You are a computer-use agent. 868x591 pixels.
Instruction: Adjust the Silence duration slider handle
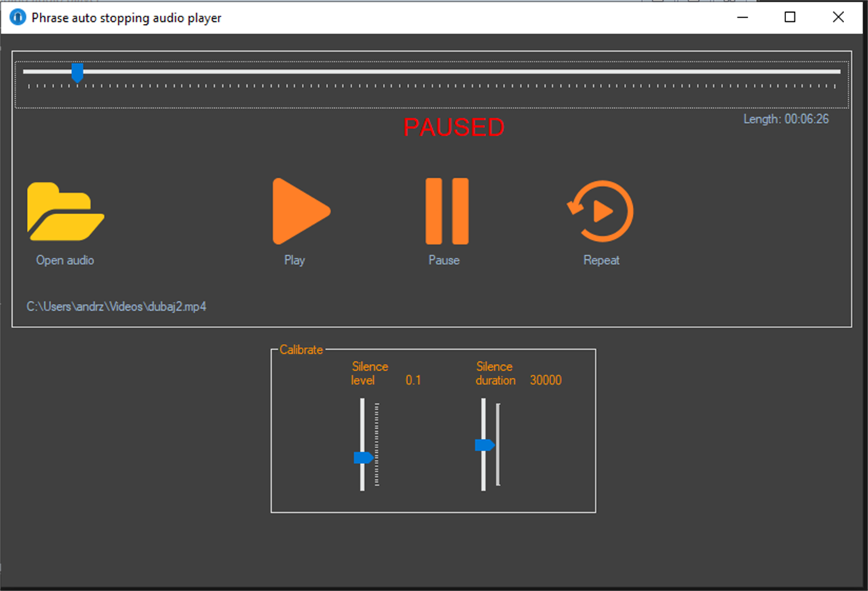[484, 445]
